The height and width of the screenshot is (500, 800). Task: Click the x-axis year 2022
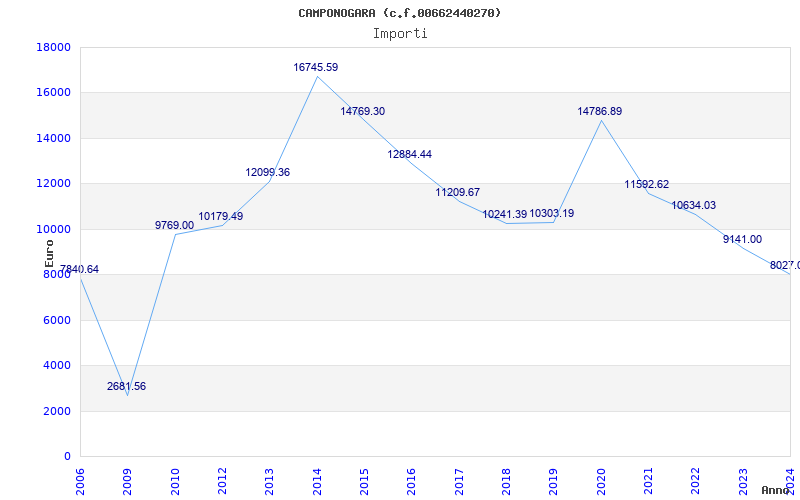pos(696,481)
